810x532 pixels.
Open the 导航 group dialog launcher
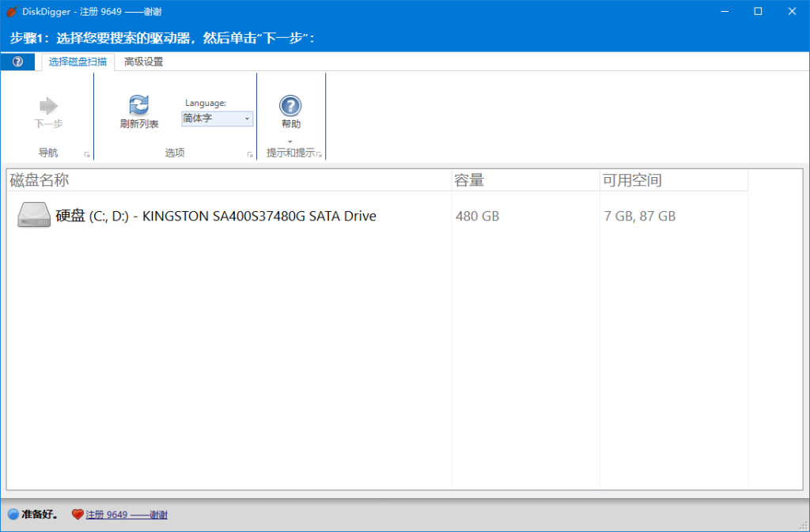click(87, 155)
